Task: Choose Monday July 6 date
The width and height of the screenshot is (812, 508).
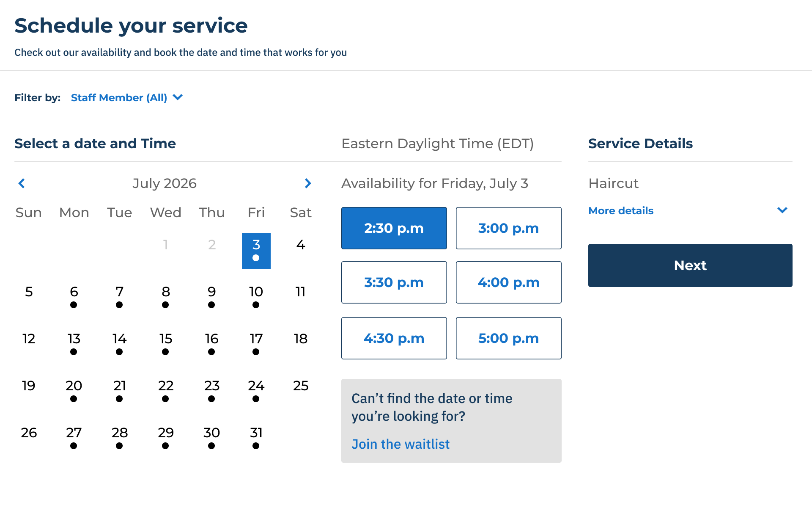Action: click(x=74, y=296)
